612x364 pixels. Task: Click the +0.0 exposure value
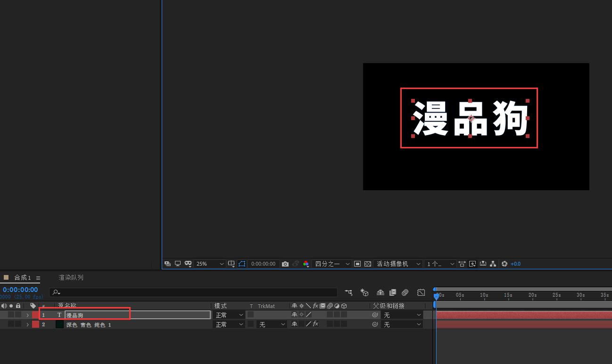click(515, 264)
